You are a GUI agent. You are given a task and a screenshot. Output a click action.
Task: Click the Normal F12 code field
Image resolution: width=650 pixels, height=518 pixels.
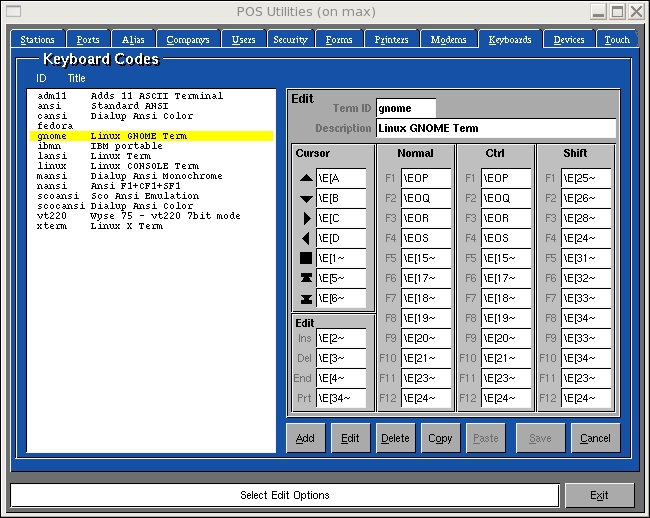pos(426,398)
